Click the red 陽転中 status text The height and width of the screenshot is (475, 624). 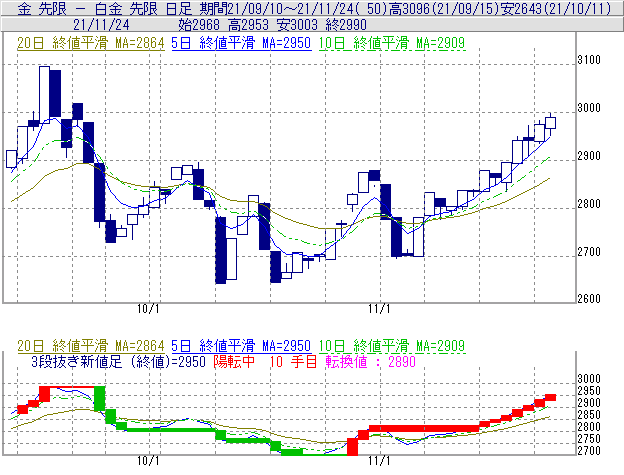point(234,362)
